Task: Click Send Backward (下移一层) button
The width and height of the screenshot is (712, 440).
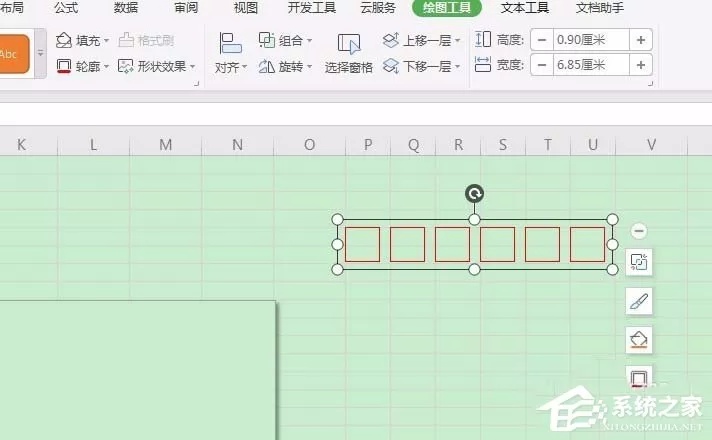Action: click(x=421, y=66)
